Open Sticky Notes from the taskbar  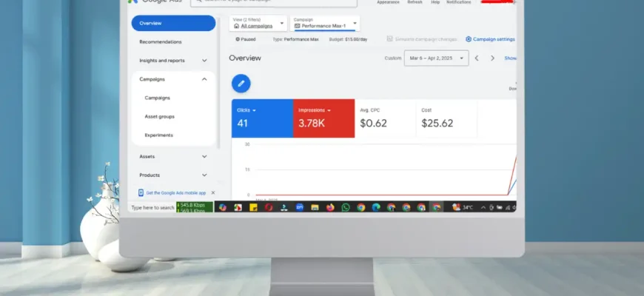253,207
